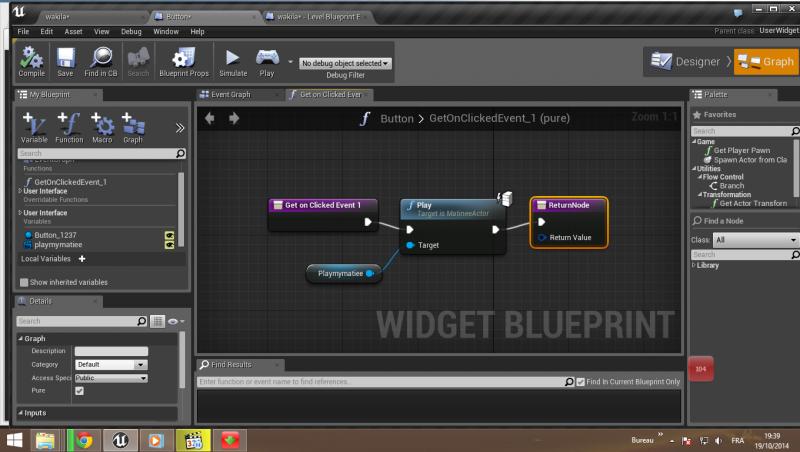Expand the Library tree in Palette
This screenshot has width=800, height=452.
(693, 265)
